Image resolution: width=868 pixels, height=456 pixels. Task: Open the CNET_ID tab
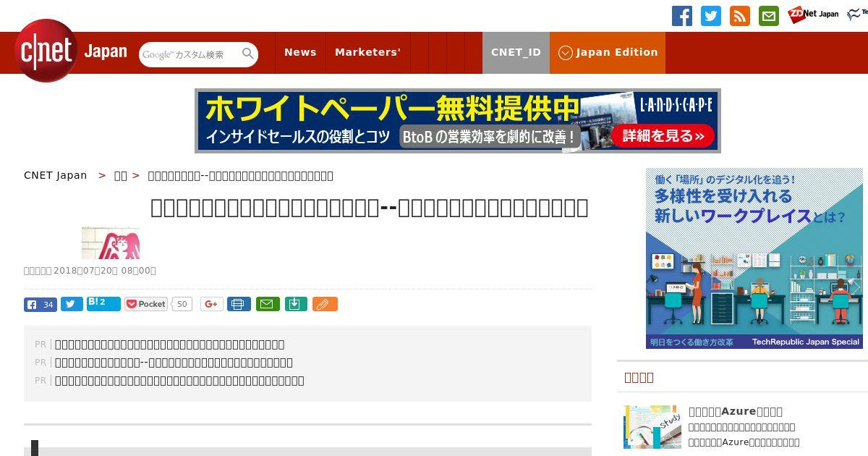pyautogui.click(x=516, y=53)
